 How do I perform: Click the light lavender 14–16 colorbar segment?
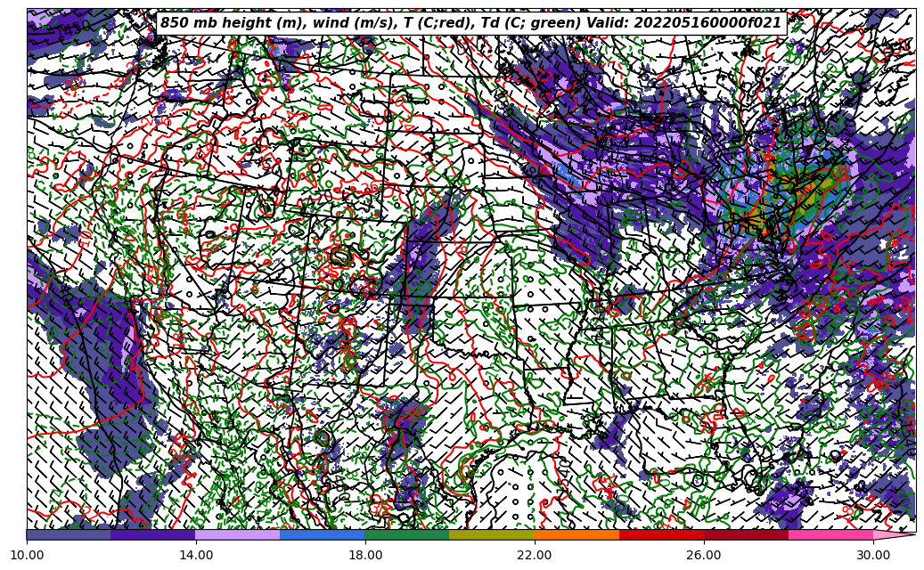[x=238, y=535]
